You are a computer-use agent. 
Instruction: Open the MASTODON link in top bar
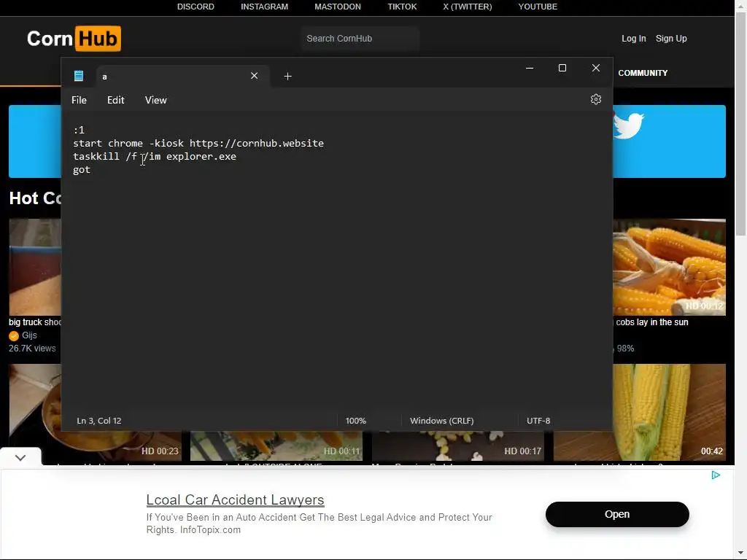tap(338, 7)
